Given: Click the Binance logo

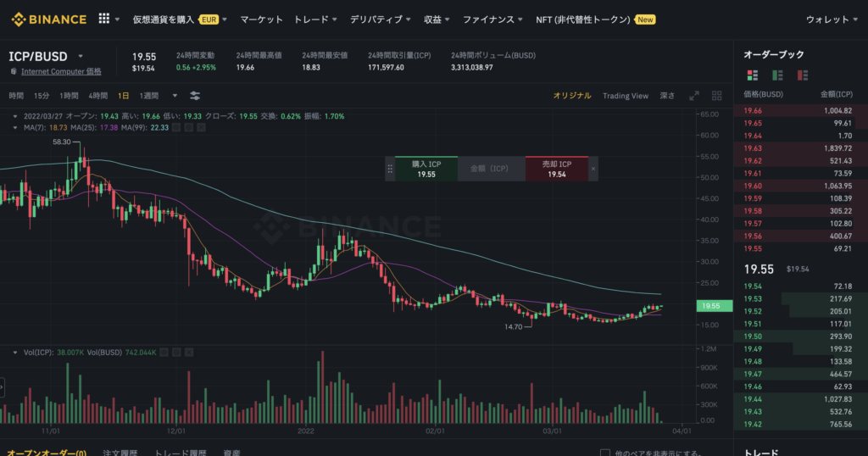Looking at the screenshot, I should click(48, 19).
